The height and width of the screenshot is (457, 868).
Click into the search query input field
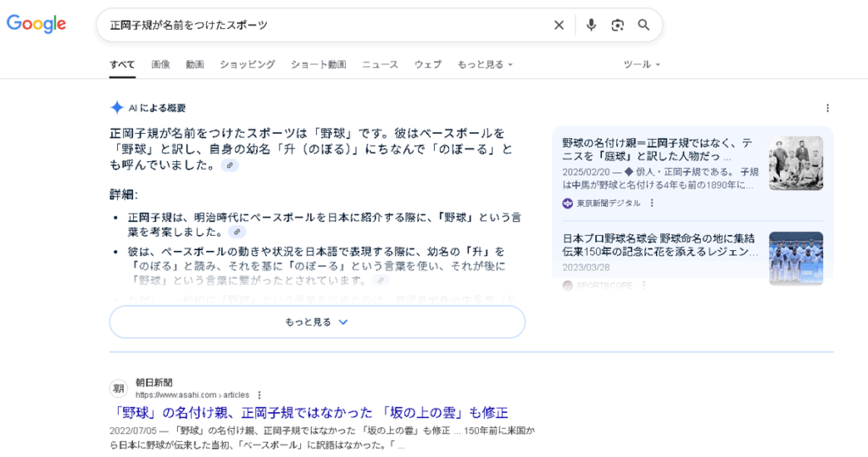322,25
